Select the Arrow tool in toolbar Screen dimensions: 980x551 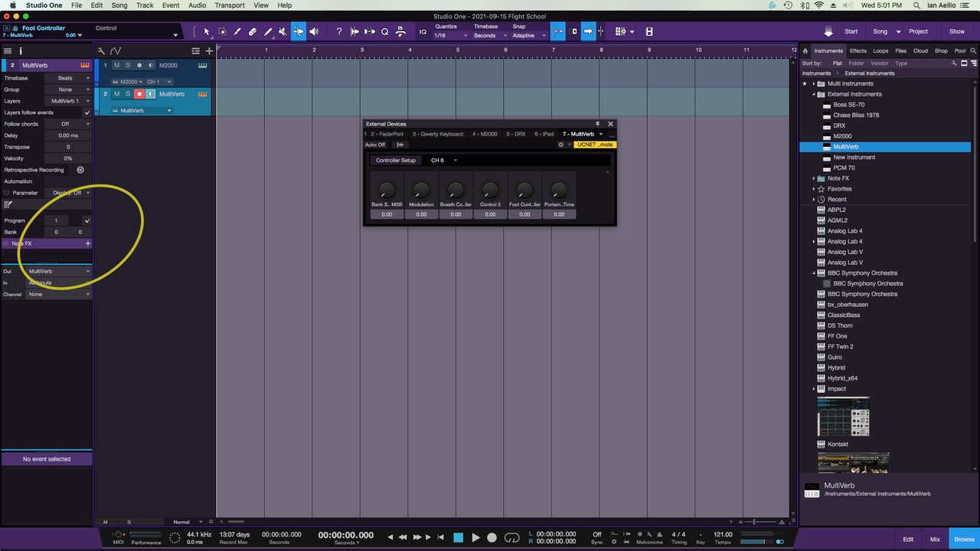point(206,31)
